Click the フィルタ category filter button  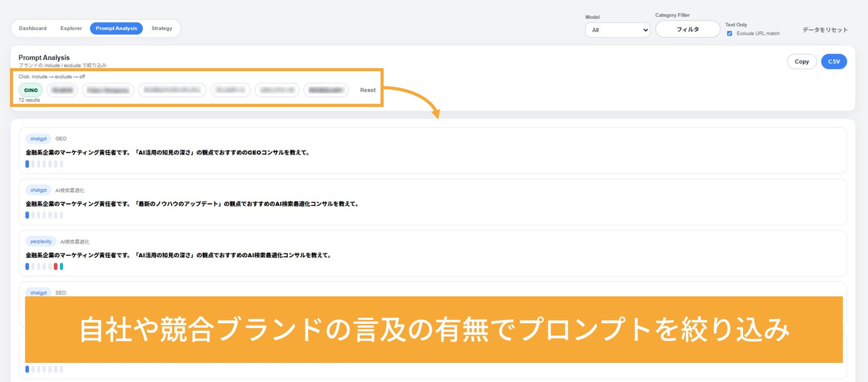coord(688,29)
